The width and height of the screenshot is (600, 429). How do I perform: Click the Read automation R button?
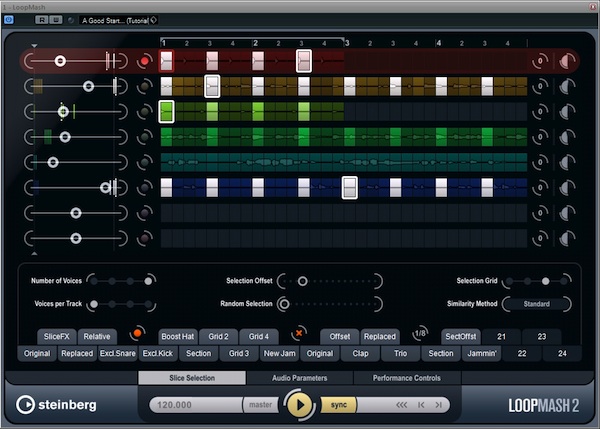tap(42, 20)
